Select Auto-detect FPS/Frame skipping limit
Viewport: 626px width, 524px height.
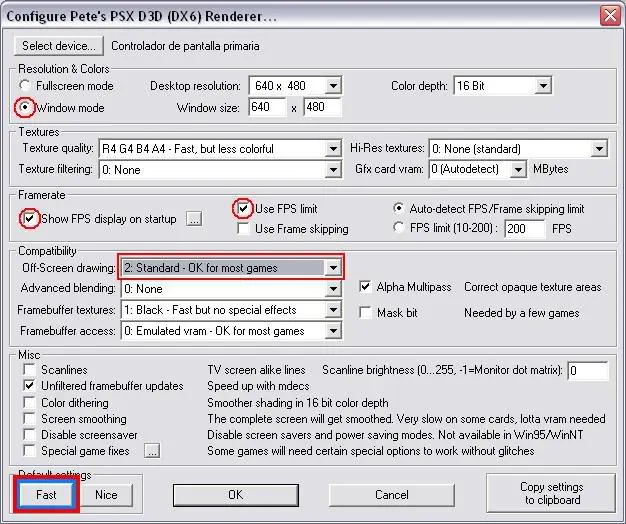(398, 208)
